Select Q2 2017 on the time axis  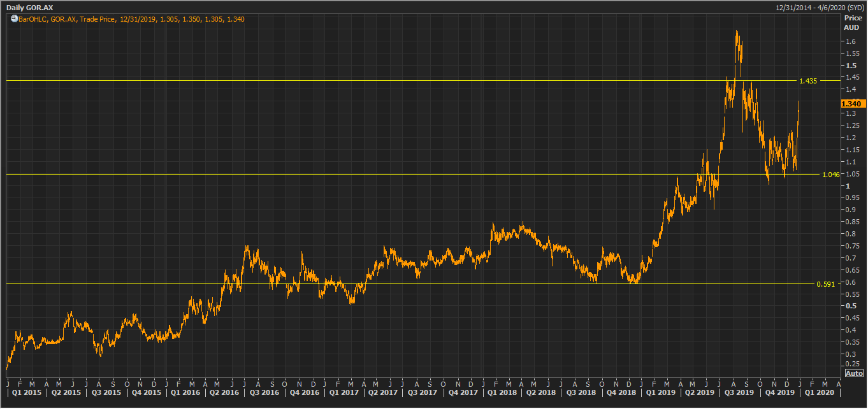(383, 393)
